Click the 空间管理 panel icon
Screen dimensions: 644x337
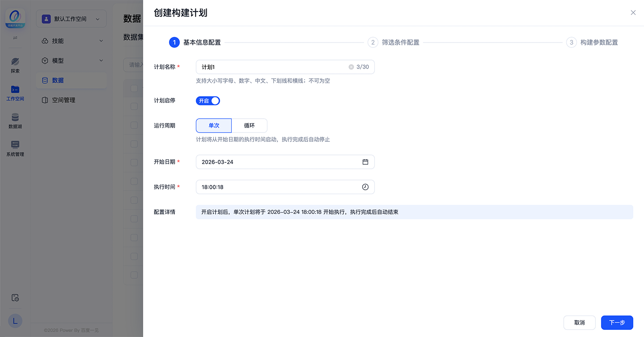pyautogui.click(x=45, y=100)
